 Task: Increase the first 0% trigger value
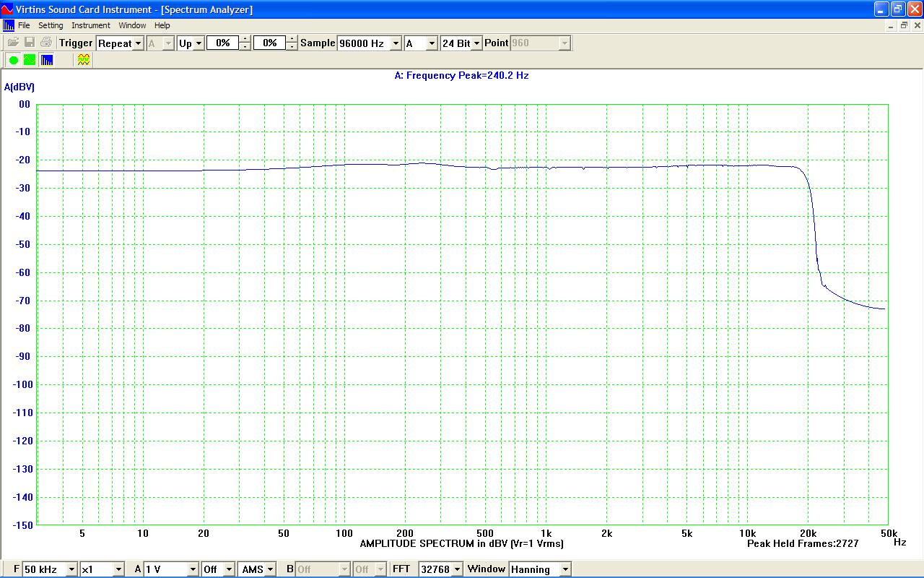[245, 40]
